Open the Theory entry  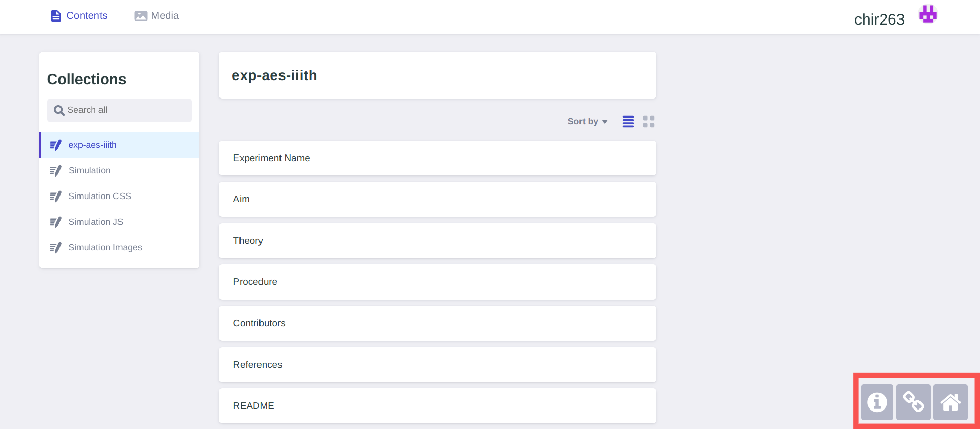(x=437, y=241)
